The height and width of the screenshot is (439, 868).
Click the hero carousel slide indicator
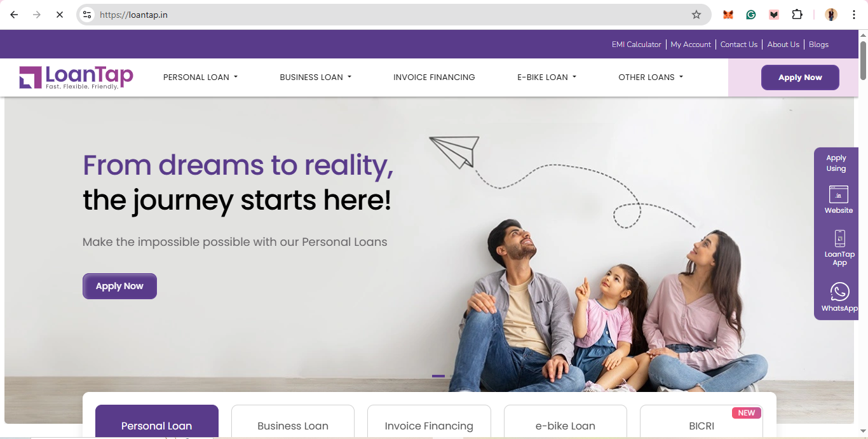[438, 376]
